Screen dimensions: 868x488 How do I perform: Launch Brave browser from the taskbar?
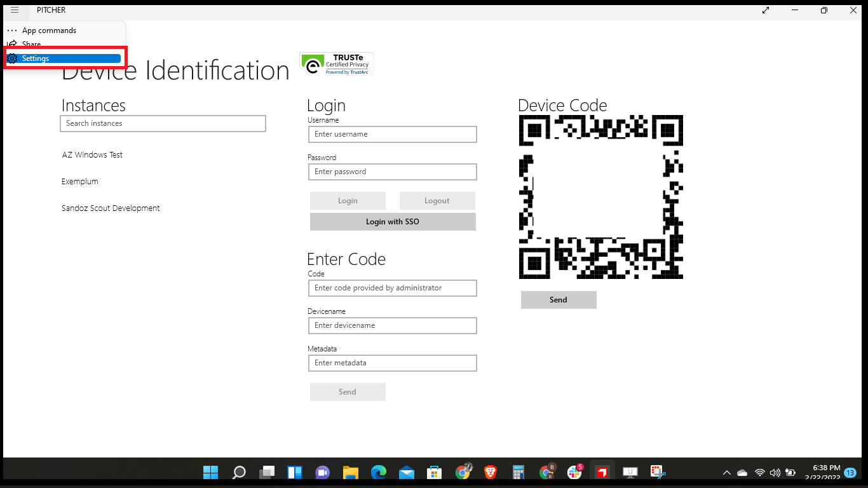coord(490,471)
